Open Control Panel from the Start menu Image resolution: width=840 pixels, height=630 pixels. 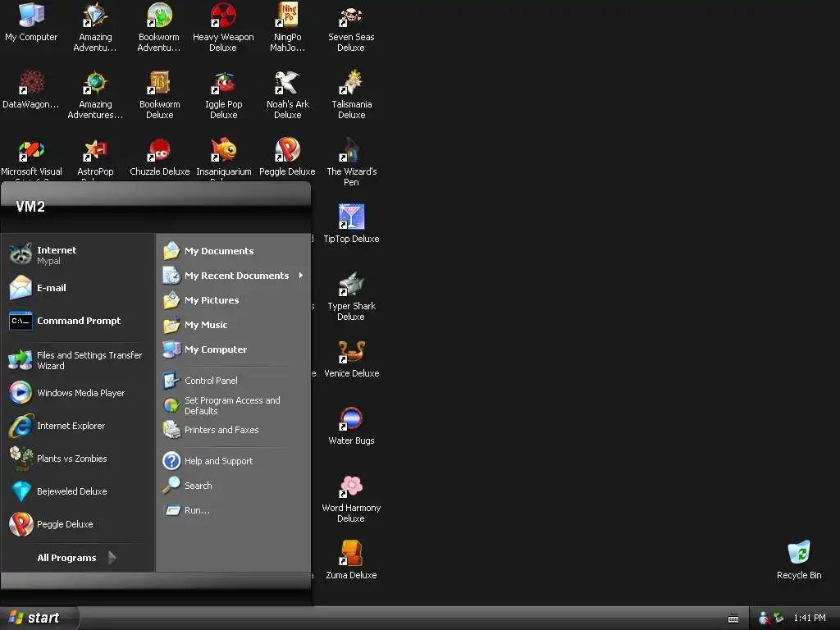tap(234, 381)
